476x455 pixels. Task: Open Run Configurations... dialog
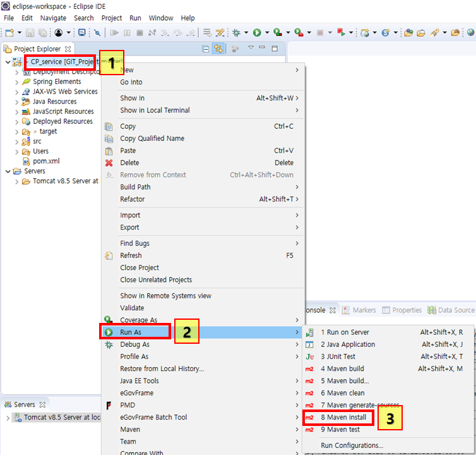pyautogui.click(x=388, y=446)
